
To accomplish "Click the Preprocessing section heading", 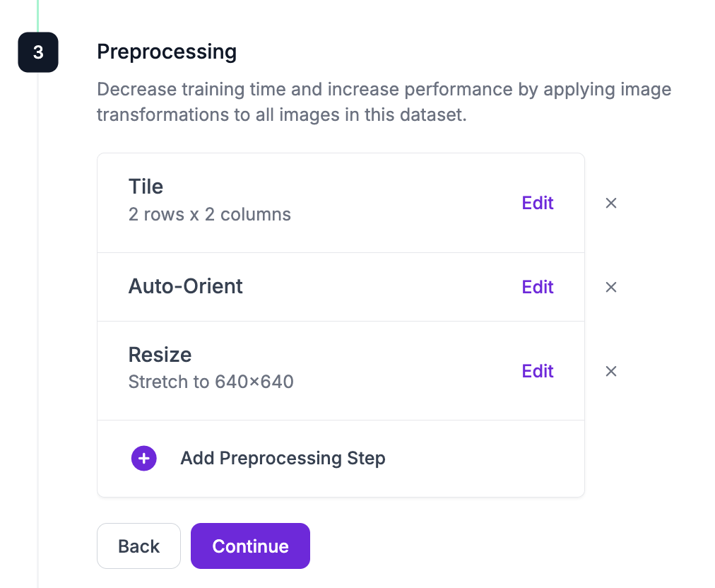I will click(x=167, y=52).
